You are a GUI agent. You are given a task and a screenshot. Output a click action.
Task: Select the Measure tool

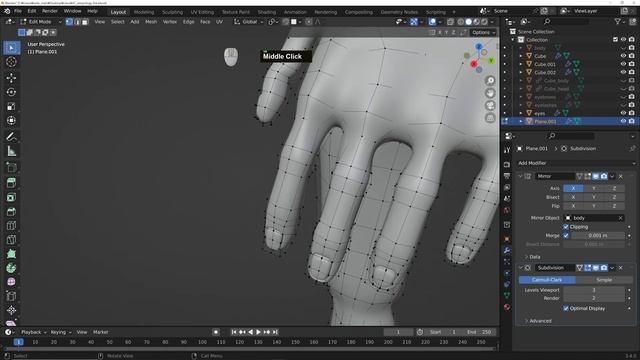[x=11, y=151]
